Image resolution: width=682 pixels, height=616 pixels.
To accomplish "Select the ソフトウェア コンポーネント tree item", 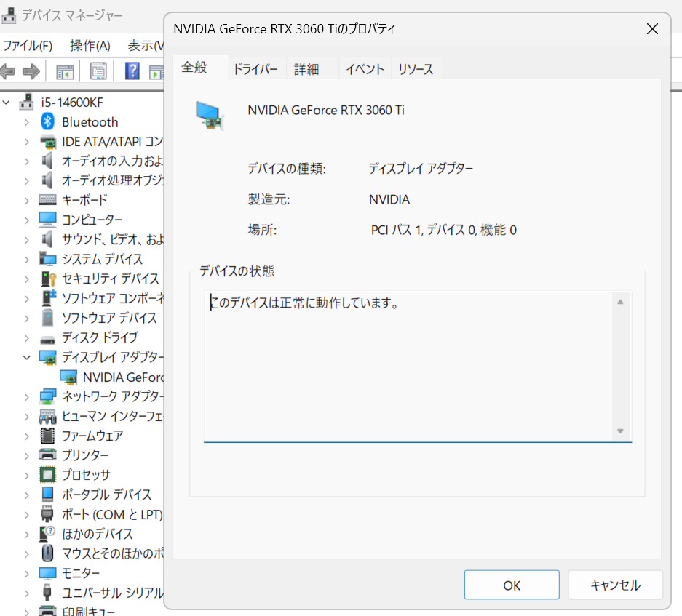I will (x=113, y=298).
